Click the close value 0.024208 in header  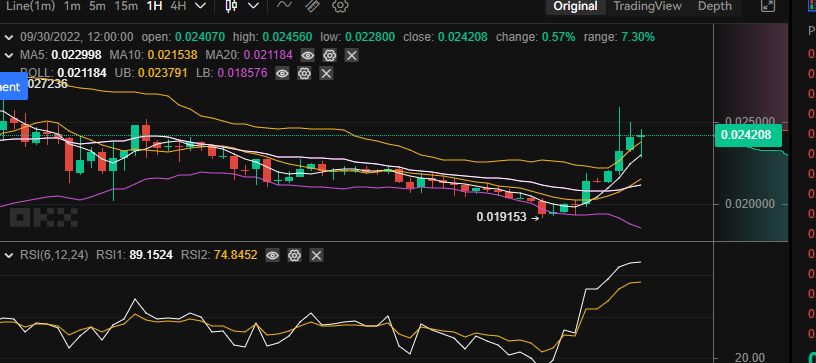pos(463,37)
